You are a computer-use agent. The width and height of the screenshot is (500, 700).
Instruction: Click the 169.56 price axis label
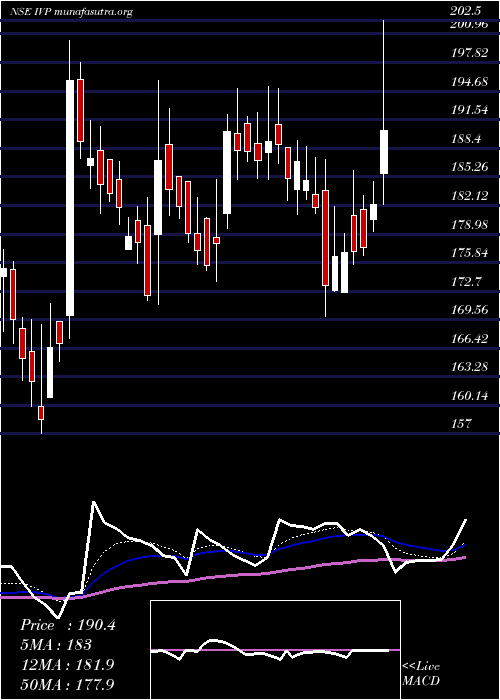pos(469,310)
